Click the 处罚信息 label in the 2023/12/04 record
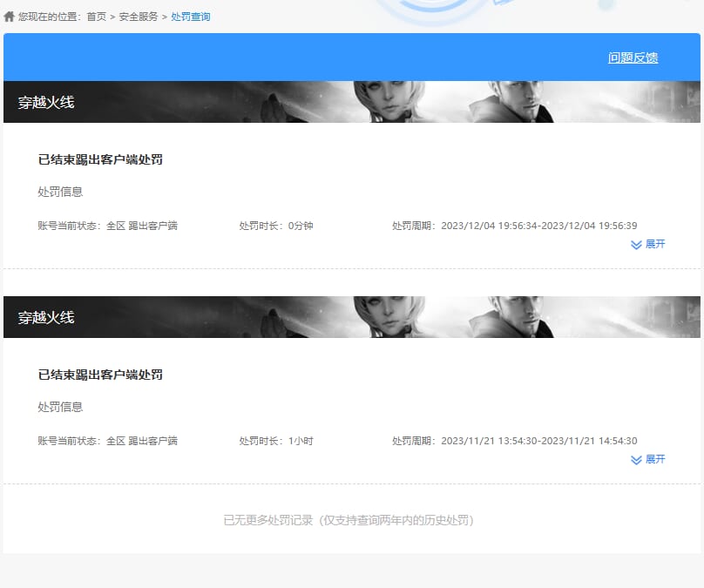The width and height of the screenshot is (704, 588). [x=60, y=192]
